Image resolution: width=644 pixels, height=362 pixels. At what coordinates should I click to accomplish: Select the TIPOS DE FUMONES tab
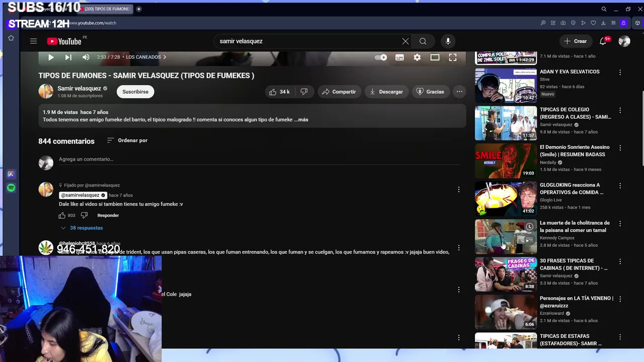coord(106,9)
